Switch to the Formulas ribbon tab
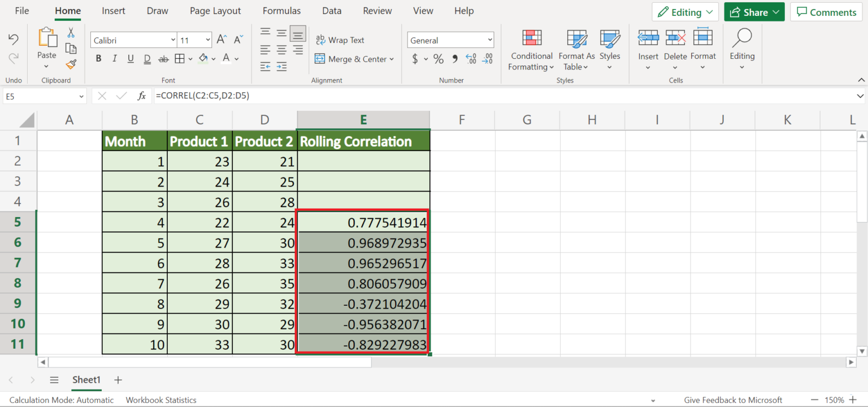Viewport: 868px width, 407px height. (x=281, y=10)
